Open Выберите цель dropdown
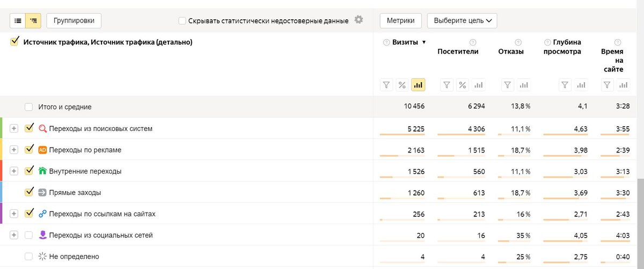Viewport: 644px width, 269px height. click(x=462, y=21)
